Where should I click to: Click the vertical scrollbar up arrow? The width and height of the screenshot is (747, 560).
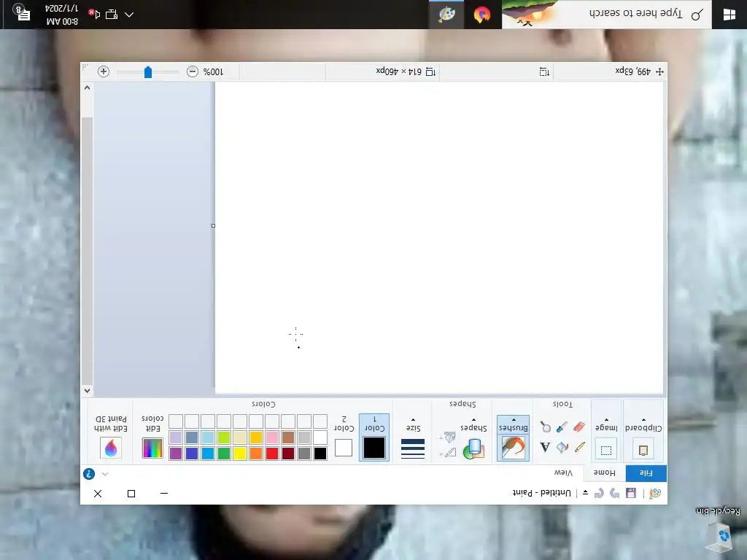click(87, 391)
